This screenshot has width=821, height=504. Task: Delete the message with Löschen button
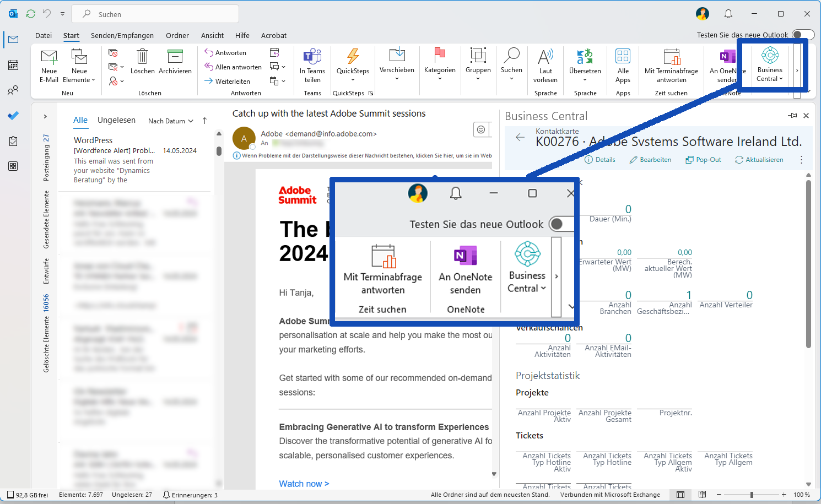(x=142, y=62)
